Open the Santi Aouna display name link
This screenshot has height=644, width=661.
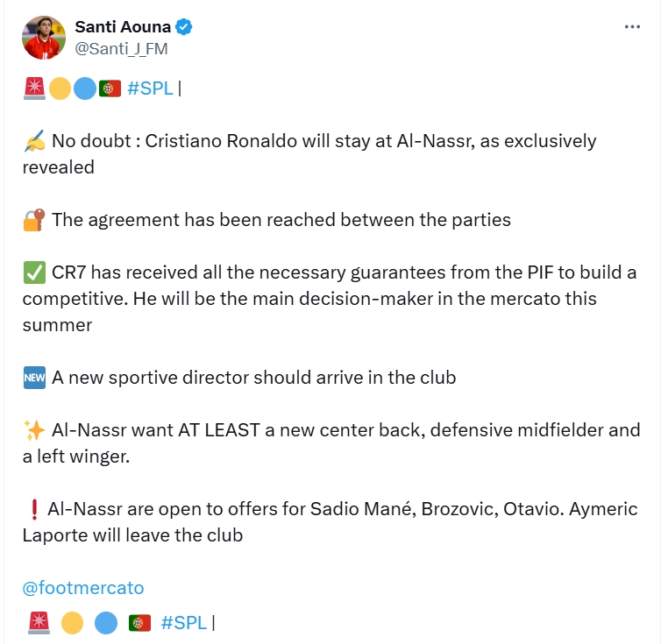click(x=123, y=27)
